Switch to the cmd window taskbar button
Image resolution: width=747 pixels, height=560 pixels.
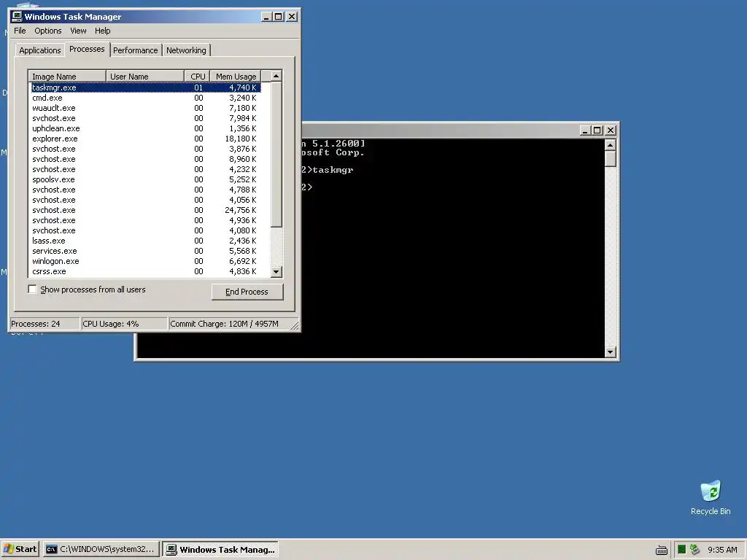click(101, 549)
